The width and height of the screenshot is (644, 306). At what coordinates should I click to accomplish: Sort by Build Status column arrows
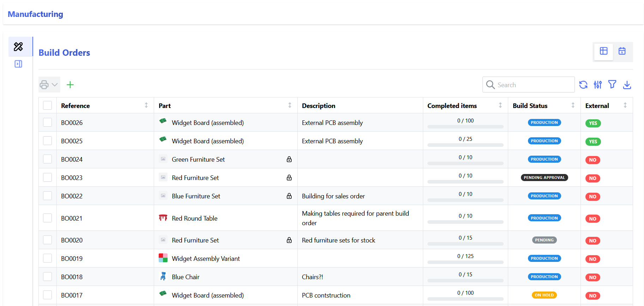coord(573,105)
